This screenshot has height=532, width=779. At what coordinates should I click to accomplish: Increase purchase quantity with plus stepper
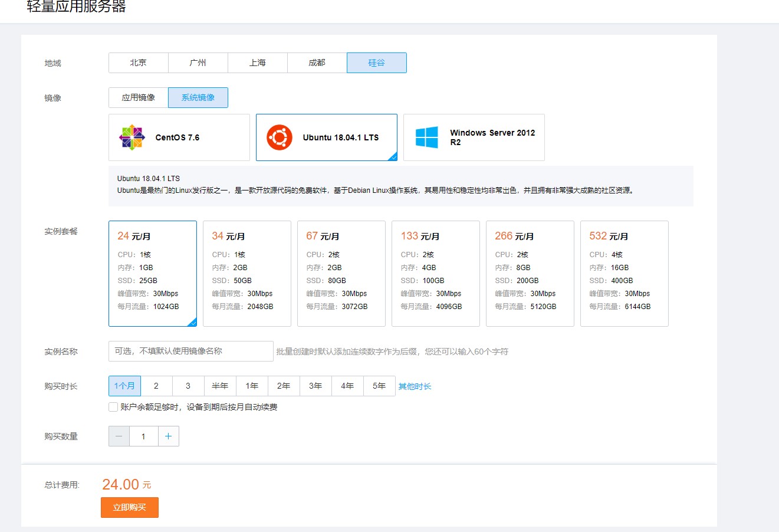[169, 436]
